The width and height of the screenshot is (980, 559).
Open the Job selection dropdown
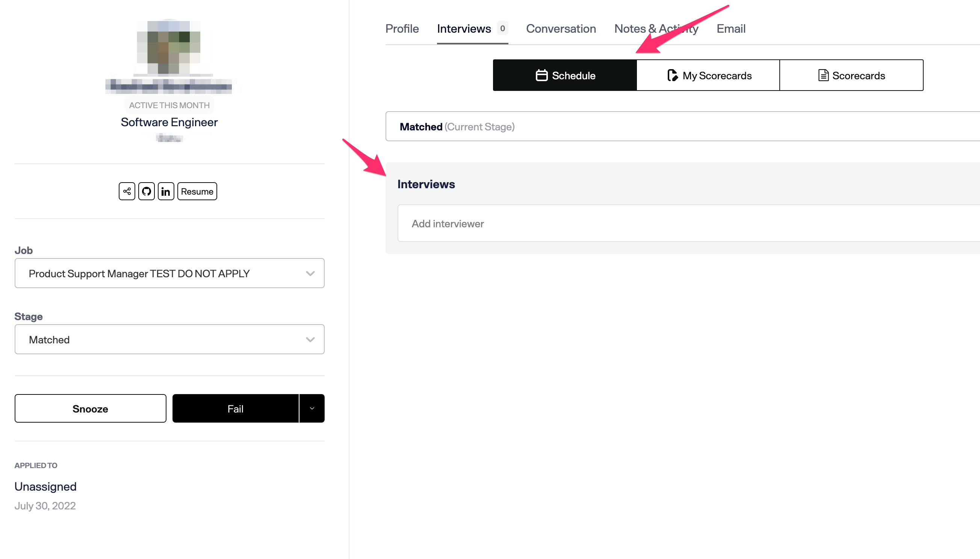pyautogui.click(x=169, y=273)
